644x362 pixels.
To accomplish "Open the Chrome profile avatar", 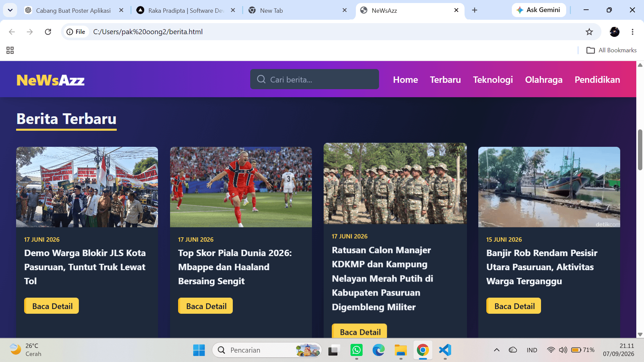I will tap(614, 32).
